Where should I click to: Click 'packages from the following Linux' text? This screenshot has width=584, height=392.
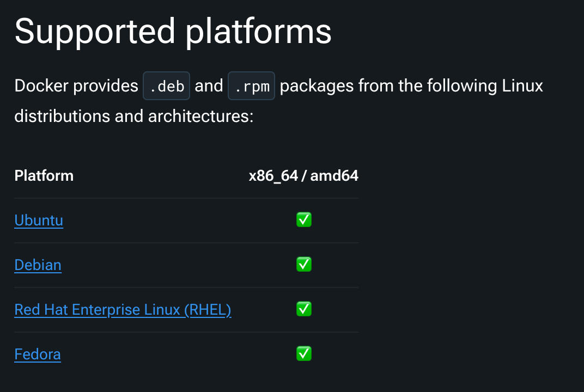(411, 86)
